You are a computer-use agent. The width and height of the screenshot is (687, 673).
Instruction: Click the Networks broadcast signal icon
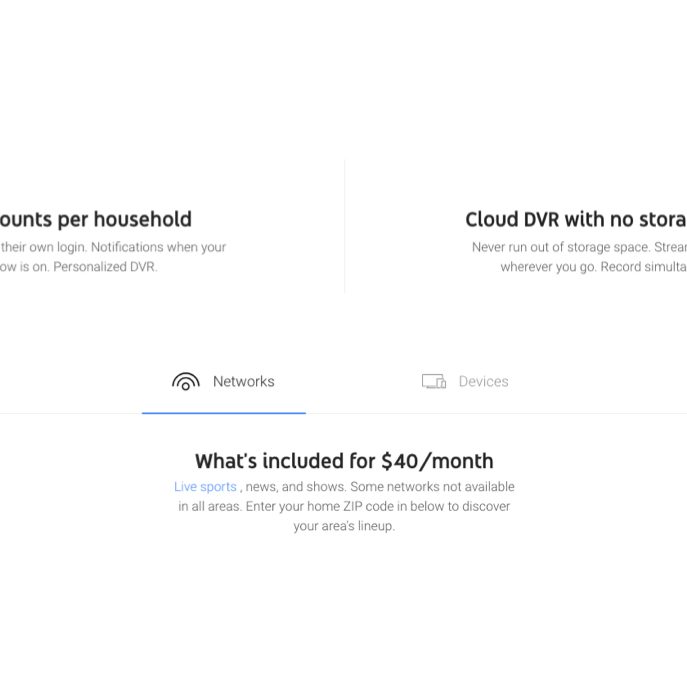(186, 381)
